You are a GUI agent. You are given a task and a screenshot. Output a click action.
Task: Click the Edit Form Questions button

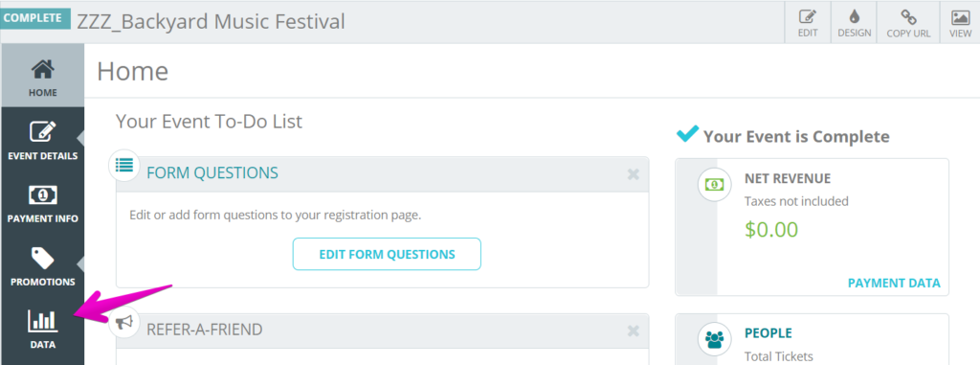[x=387, y=254]
